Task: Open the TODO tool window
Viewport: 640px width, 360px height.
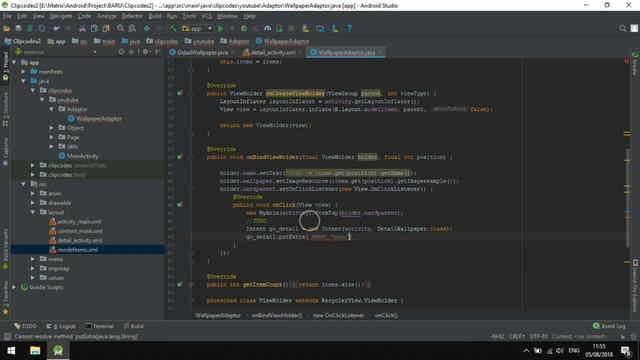Action: coord(25,326)
